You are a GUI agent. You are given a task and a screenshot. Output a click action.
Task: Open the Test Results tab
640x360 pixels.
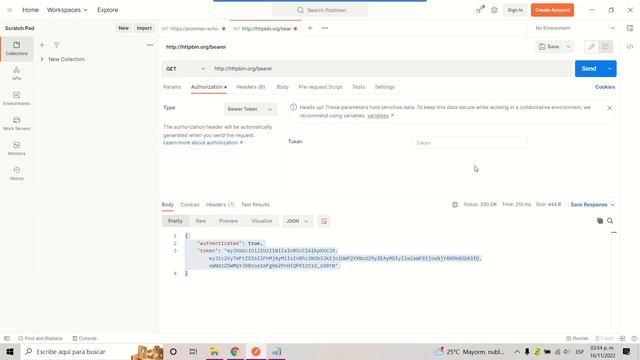[x=255, y=204]
